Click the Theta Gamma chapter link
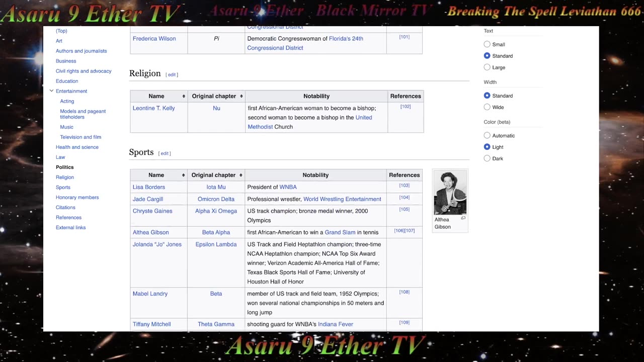The image size is (644, 362). pos(216,324)
